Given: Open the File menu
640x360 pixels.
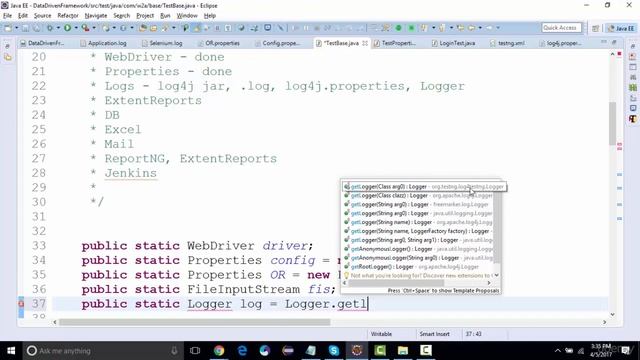Looking at the screenshot, I should (7, 16).
